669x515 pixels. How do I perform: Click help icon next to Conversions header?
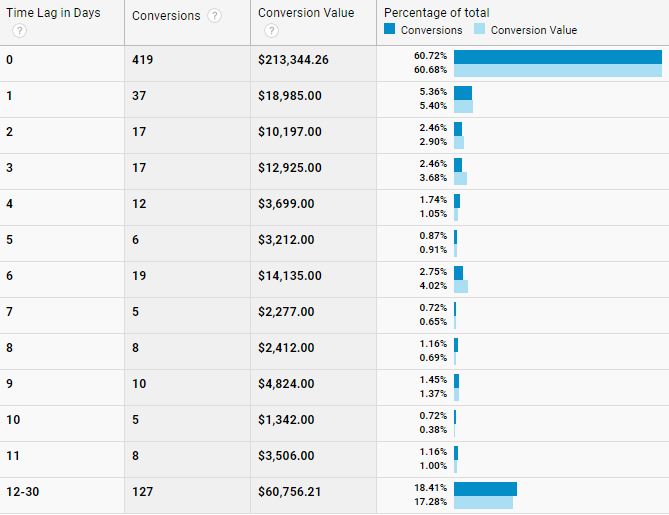pyautogui.click(x=215, y=16)
